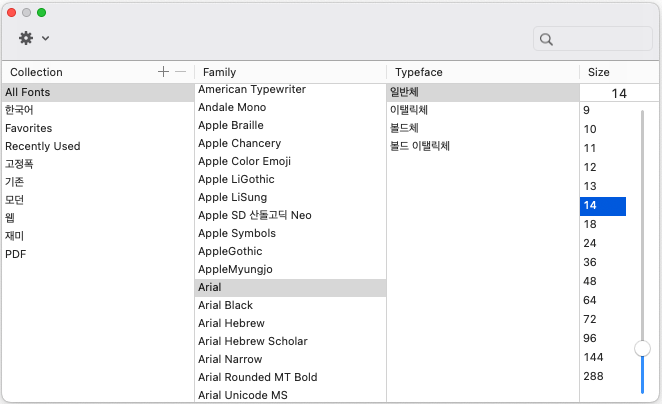Select the 고정폭 collection

pos(98,164)
